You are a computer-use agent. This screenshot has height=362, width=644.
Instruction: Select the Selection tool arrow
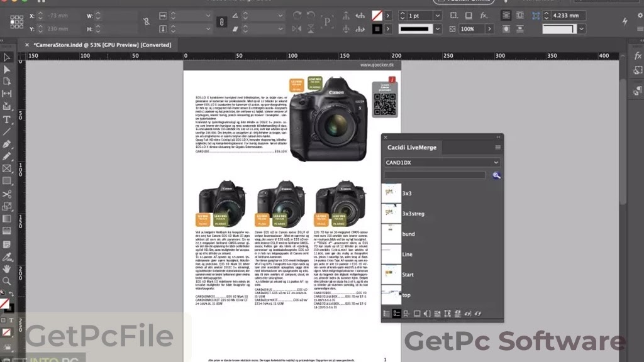(x=6, y=57)
